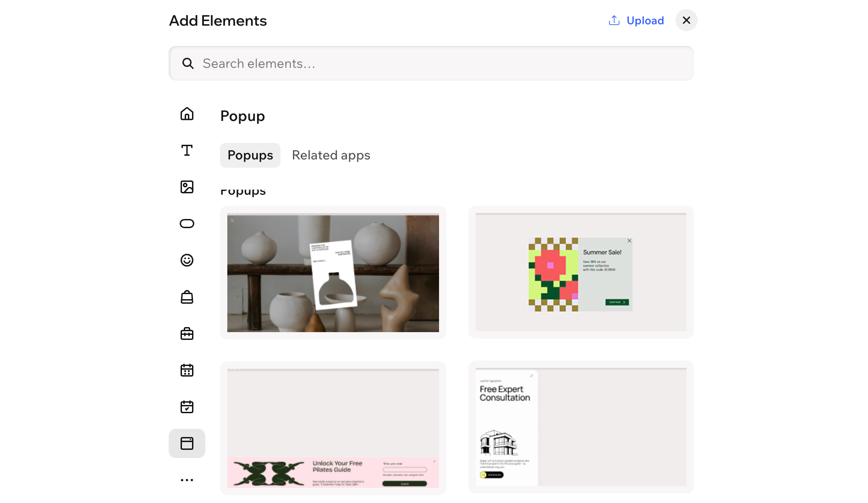Select the Popup window icon in sidebar
Viewport: 868px width, 503px height.
click(187, 443)
